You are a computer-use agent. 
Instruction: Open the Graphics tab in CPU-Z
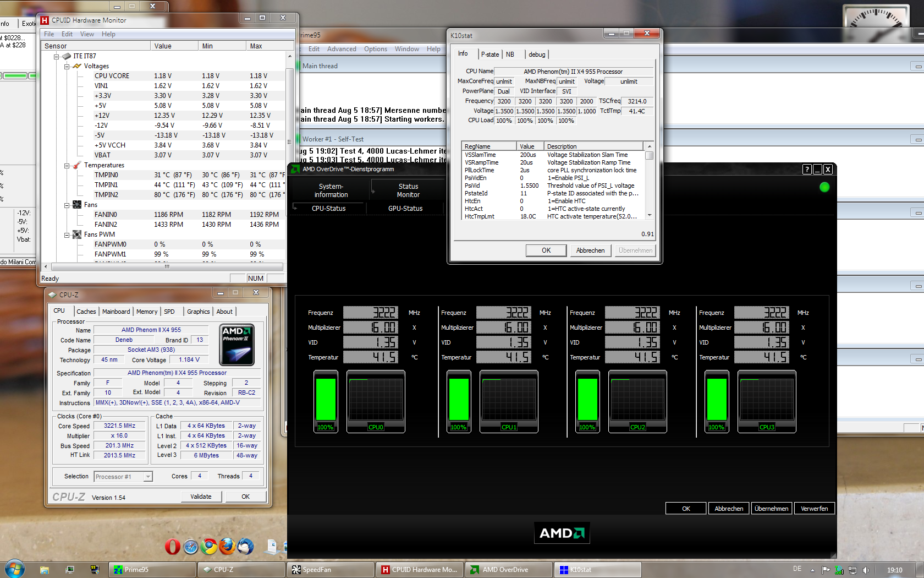click(x=199, y=312)
